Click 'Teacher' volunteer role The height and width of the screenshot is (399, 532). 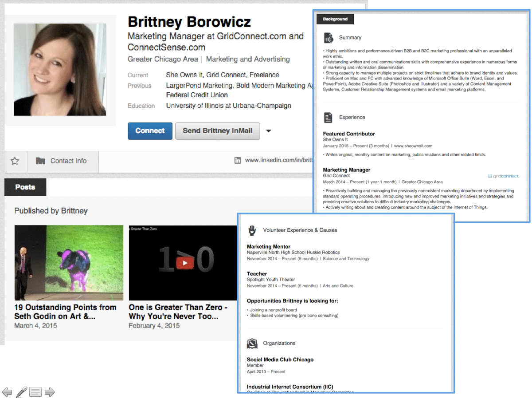click(x=257, y=273)
